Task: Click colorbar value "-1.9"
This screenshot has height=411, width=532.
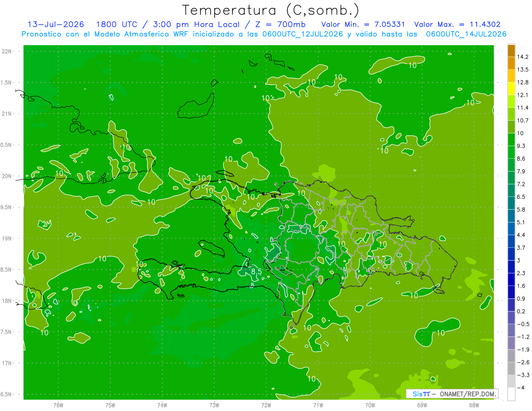Action: [523, 349]
